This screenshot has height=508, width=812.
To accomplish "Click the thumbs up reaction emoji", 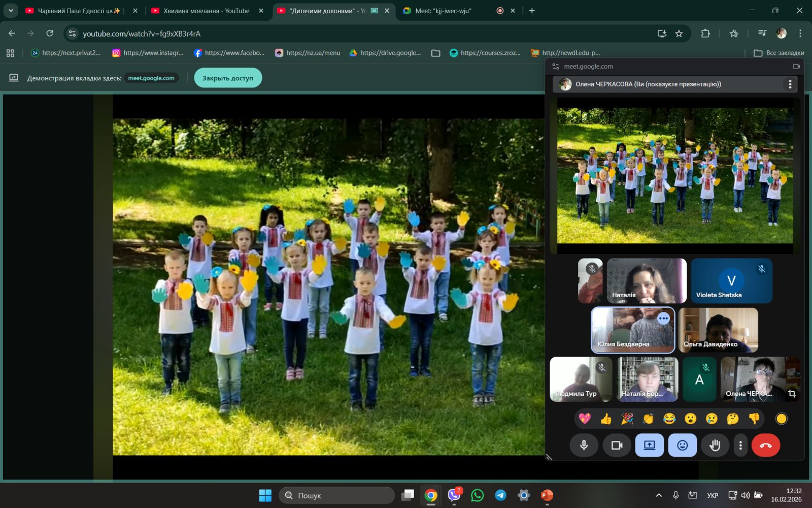I will [x=606, y=419].
